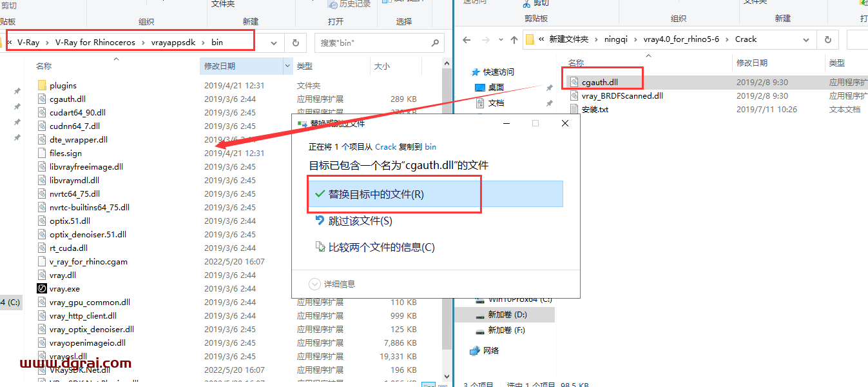Click refresh button in bin folder address bar
The image size is (868, 387).
[296, 43]
